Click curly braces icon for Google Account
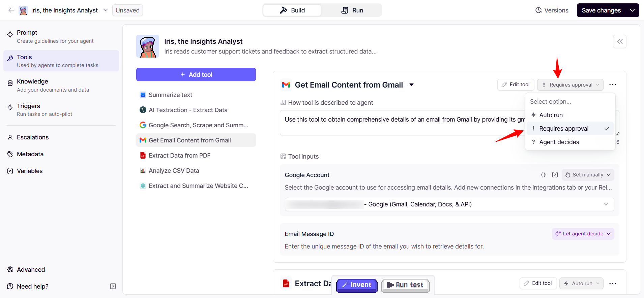 click(543, 175)
